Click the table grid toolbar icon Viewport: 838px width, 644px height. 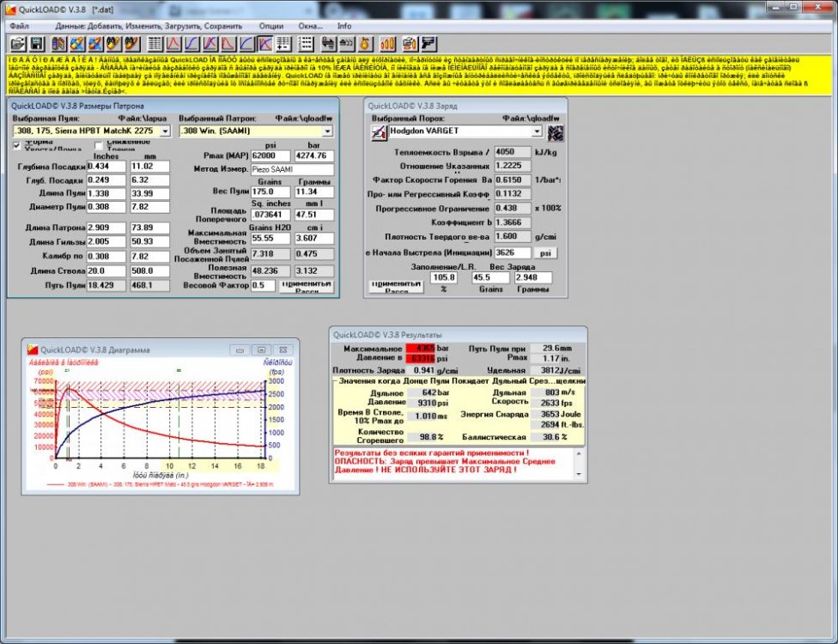click(155, 43)
